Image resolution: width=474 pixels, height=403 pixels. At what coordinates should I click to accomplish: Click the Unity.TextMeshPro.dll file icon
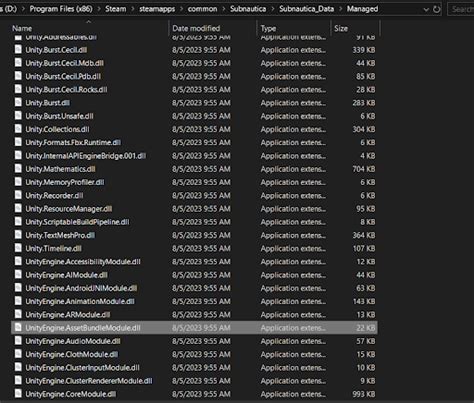tap(18, 235)
